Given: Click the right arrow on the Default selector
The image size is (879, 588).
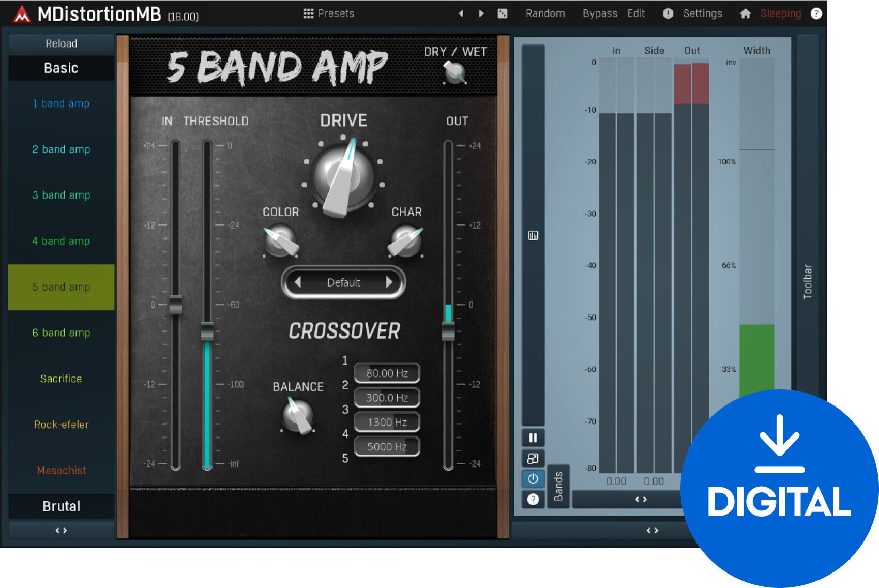Looking at the screenshot, I should point(390,282).
